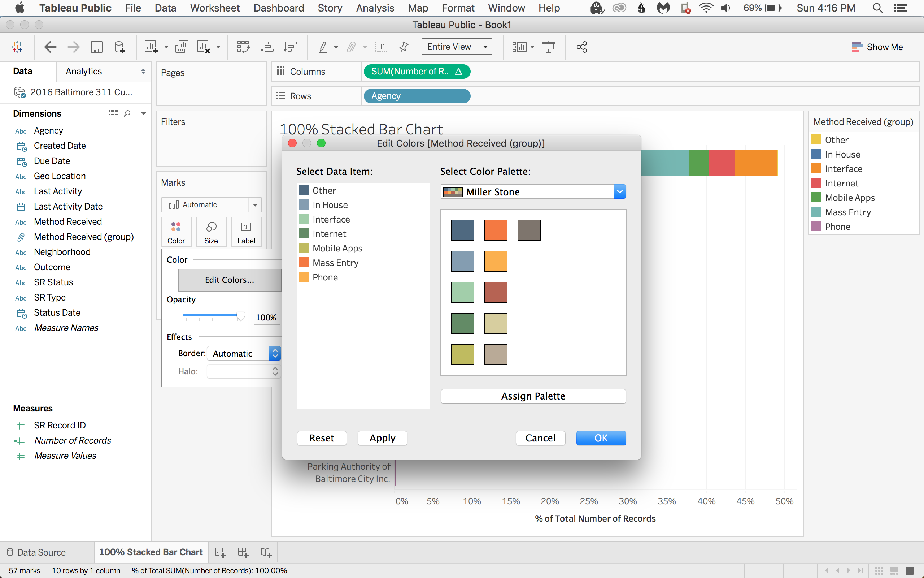Click the Fix axes pin icon
The height and width of the screenshot is (578, 924).
coord(404,47)
